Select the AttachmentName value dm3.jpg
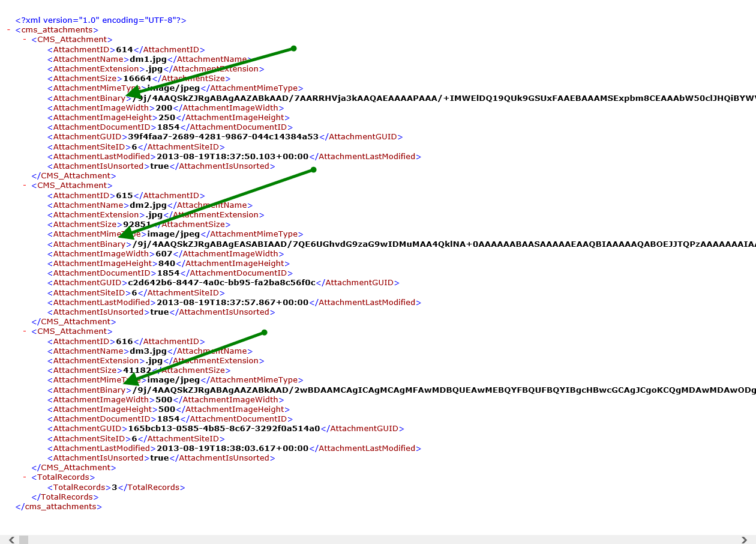The height and width of the screenshot is (544, 756). (x=148, y=351)
